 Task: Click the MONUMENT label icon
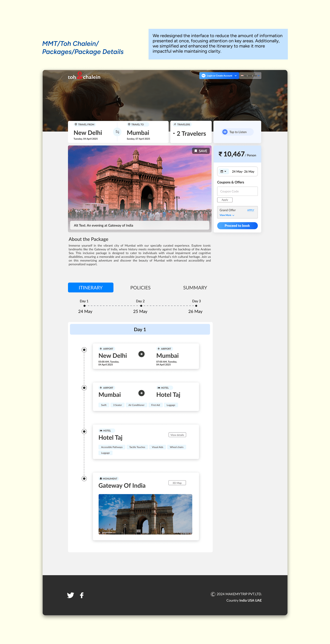(x=101, y=478)
